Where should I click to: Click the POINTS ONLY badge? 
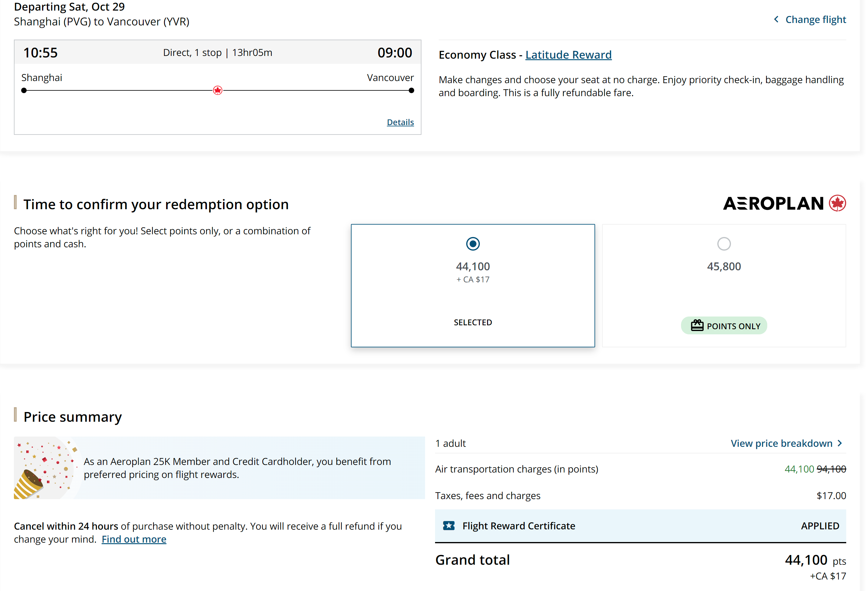point(723,326)
